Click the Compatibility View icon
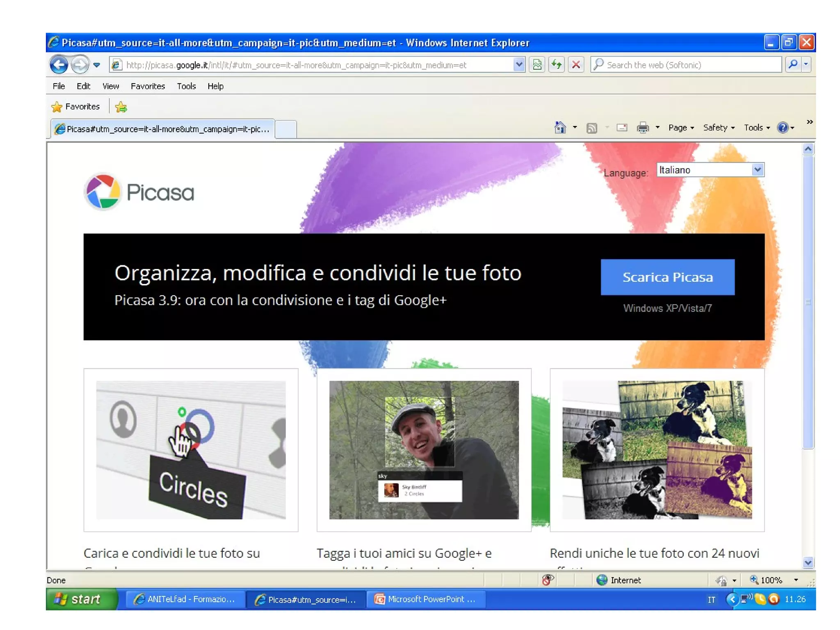The image size is (840, 630). tap(537, 65)
